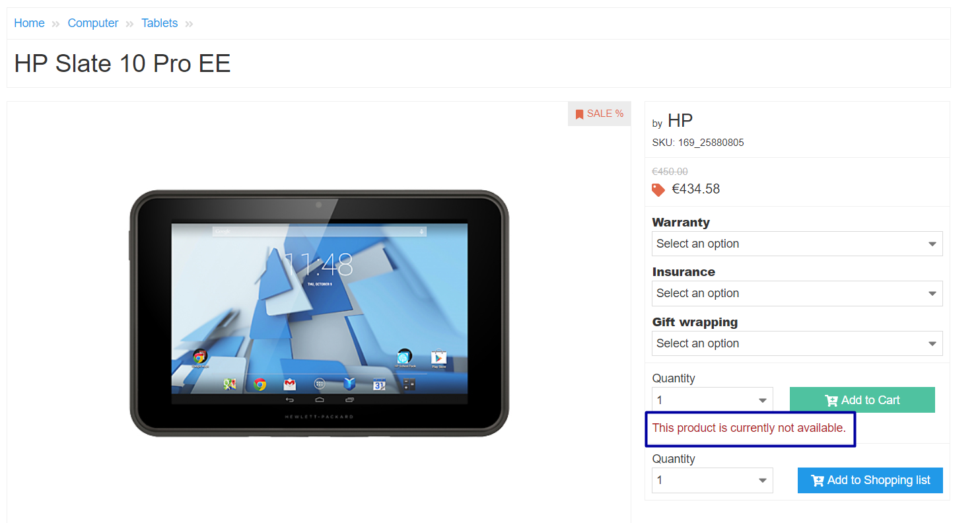Expand the Insurance options dropdown
The height and width of the screenshot is (523, 980).
(x=797, y=293)
